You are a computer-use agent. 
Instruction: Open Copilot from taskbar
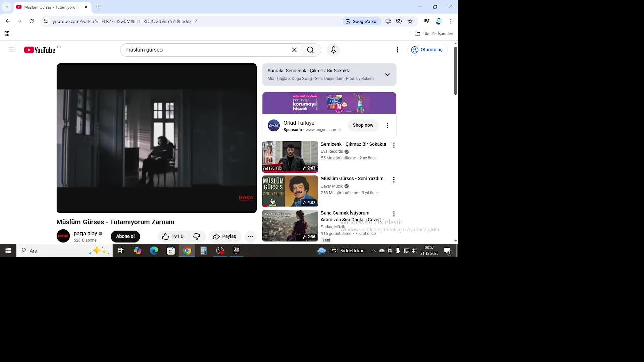pos(137,251)
